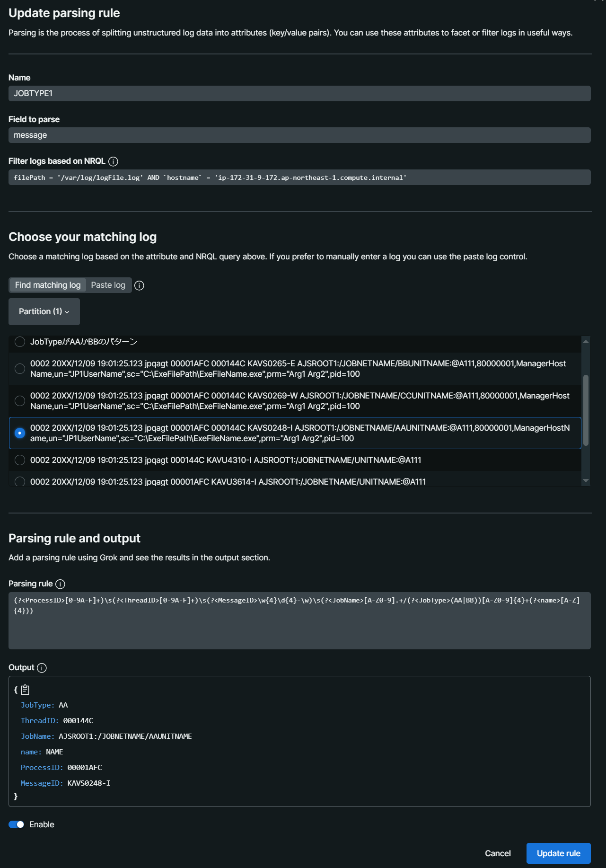Click the log list scroll up arrow
Image resolution: width=606 pixels, height=868 pixels.
point(586,341)
